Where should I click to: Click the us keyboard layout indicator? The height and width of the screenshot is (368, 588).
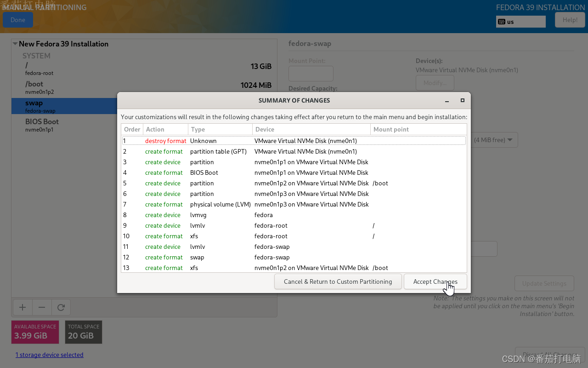tap(521, 22)
